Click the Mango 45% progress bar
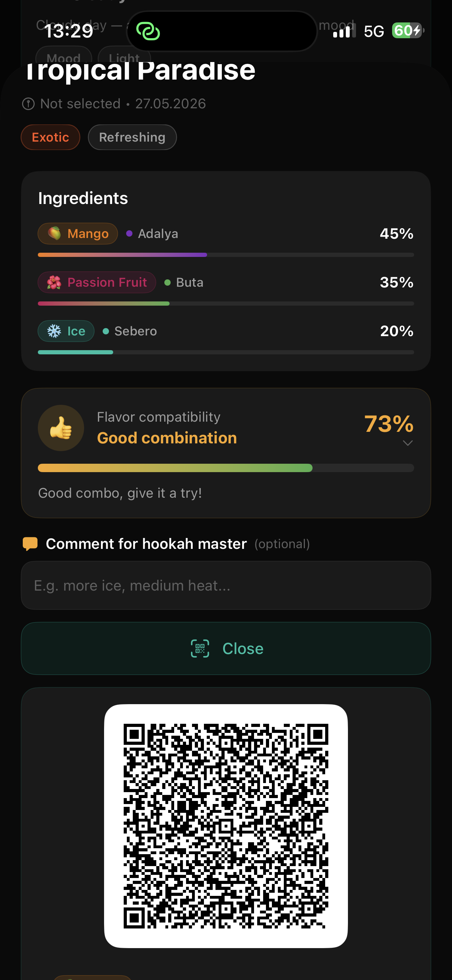 pyautogui.click(x=226, y=255)
